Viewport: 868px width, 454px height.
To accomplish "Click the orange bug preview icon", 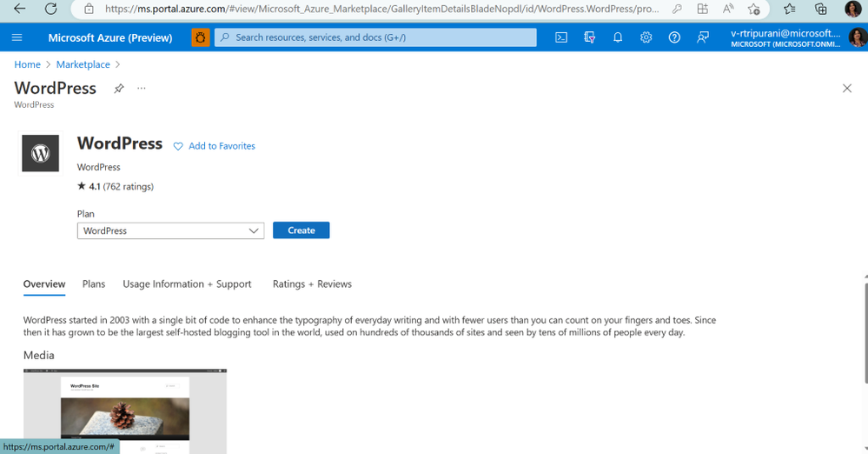I will (201, 37).
